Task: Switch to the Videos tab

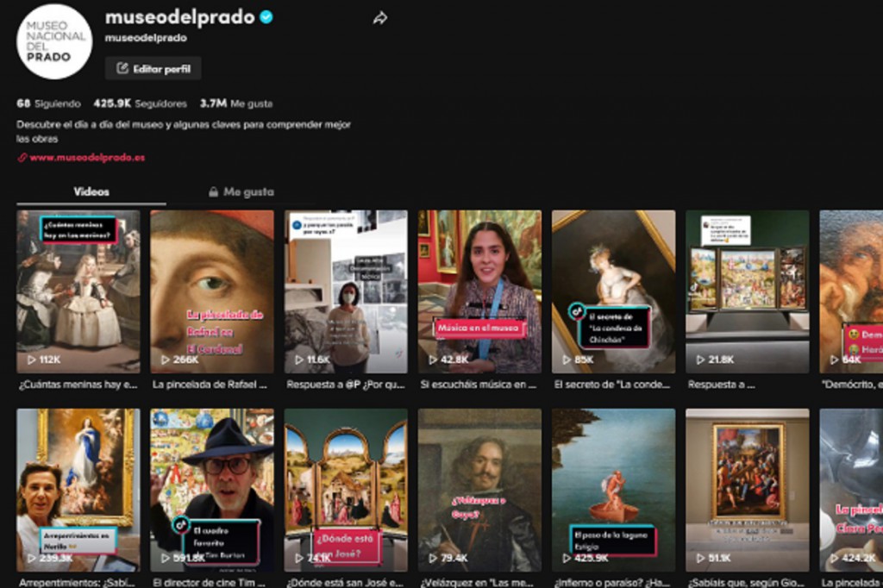Action: pyautogui.click(x=91, y=192)
